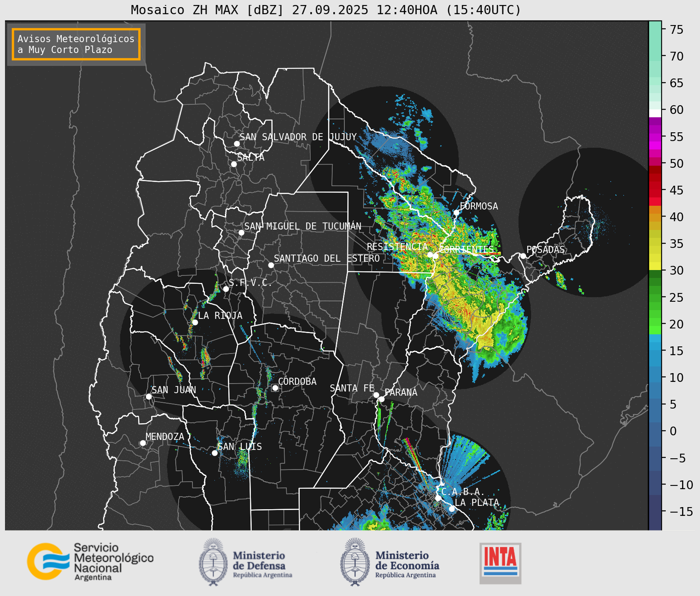Select the Salta city marker dot
The height and width of the screenshot is (596, 700).
point(234,164)
